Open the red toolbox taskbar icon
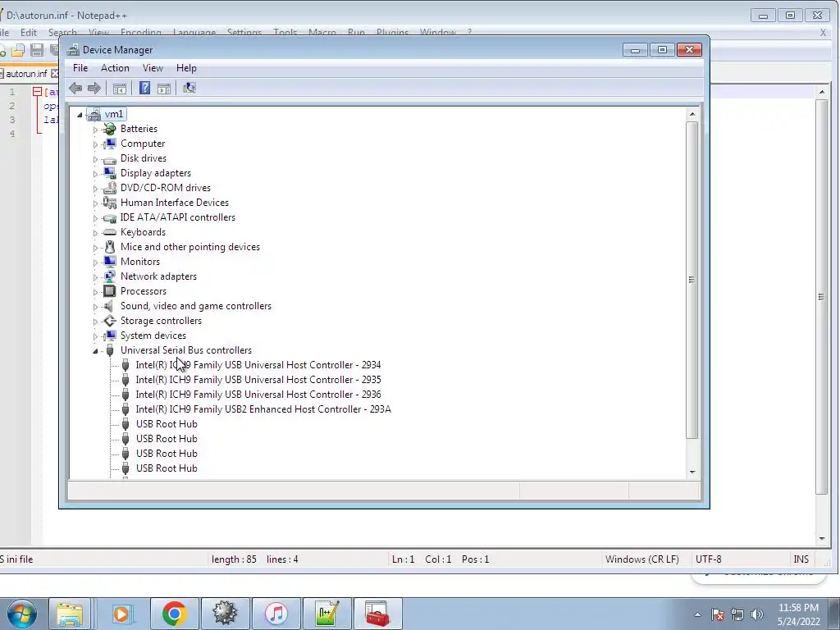This screenshot has width=840, height=630. tap(377, 614)
